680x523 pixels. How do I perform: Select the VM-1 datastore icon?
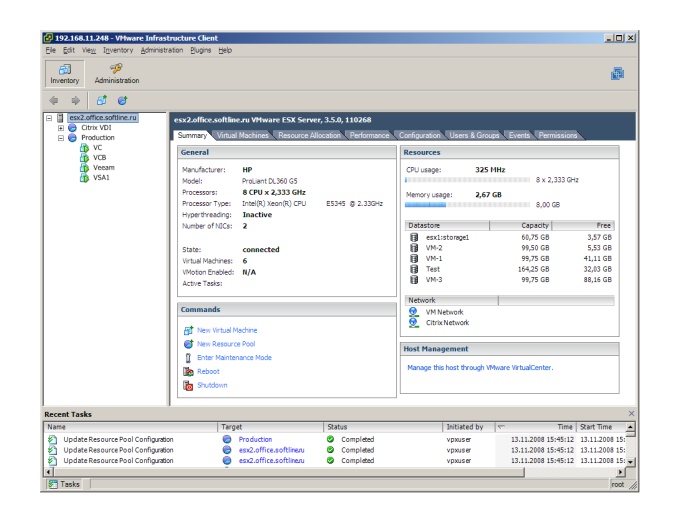(414, 258)
